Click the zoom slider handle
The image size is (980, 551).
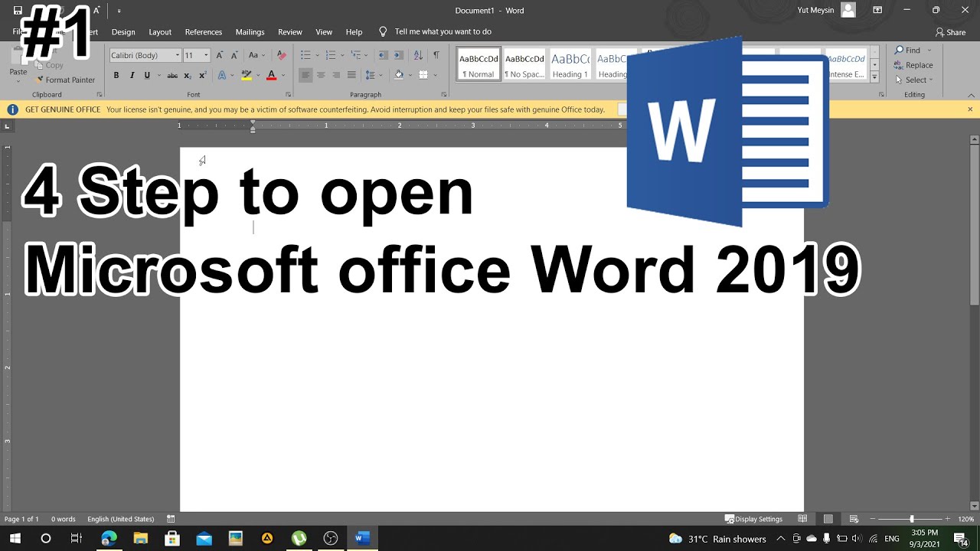[911, 519]
